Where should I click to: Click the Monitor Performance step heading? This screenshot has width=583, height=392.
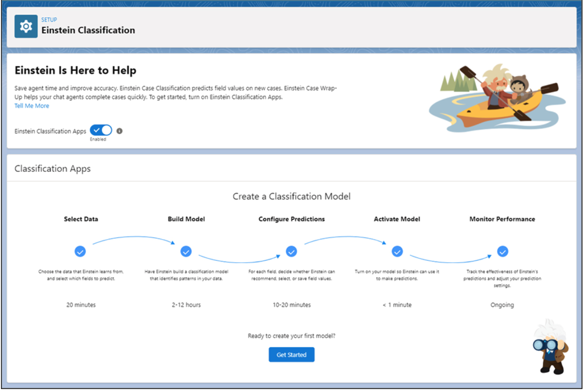pyautogui.click(x=502, y=219)
